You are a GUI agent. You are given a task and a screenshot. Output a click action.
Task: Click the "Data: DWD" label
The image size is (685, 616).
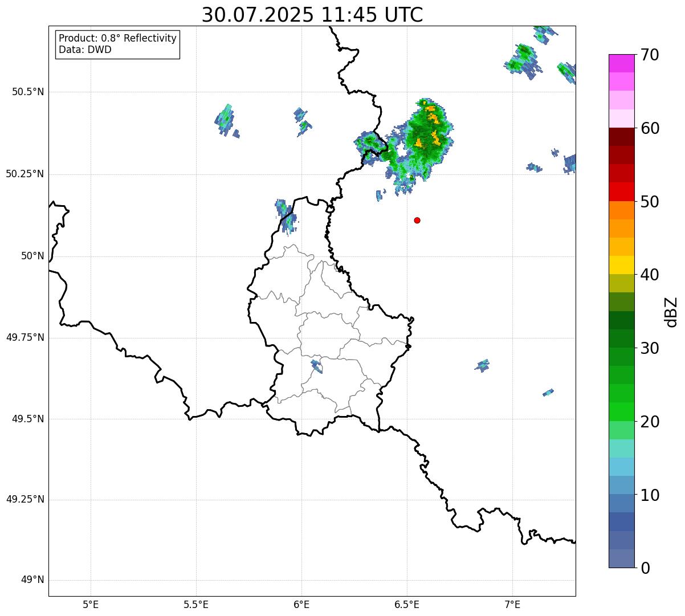click(85, 50)
